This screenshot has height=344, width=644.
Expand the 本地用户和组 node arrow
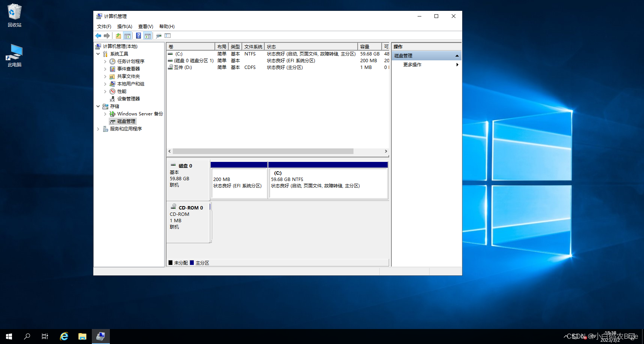click(105, 84)
